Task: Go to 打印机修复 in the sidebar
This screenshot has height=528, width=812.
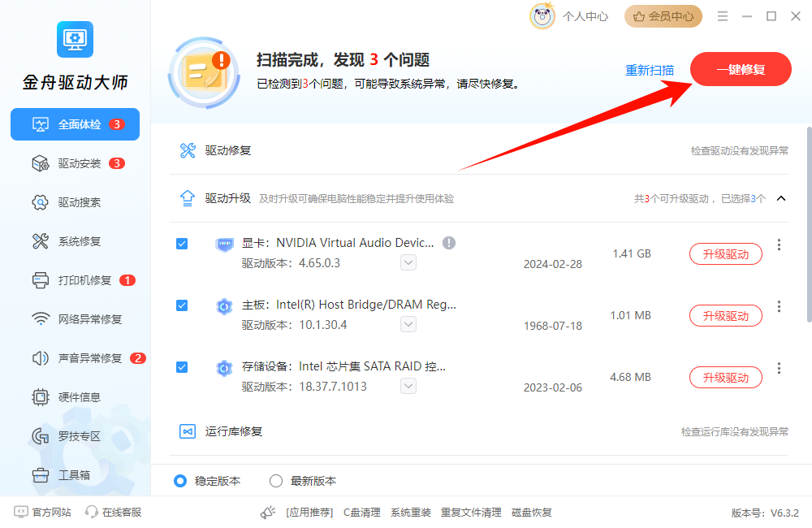Action: [x=84, y=280]
